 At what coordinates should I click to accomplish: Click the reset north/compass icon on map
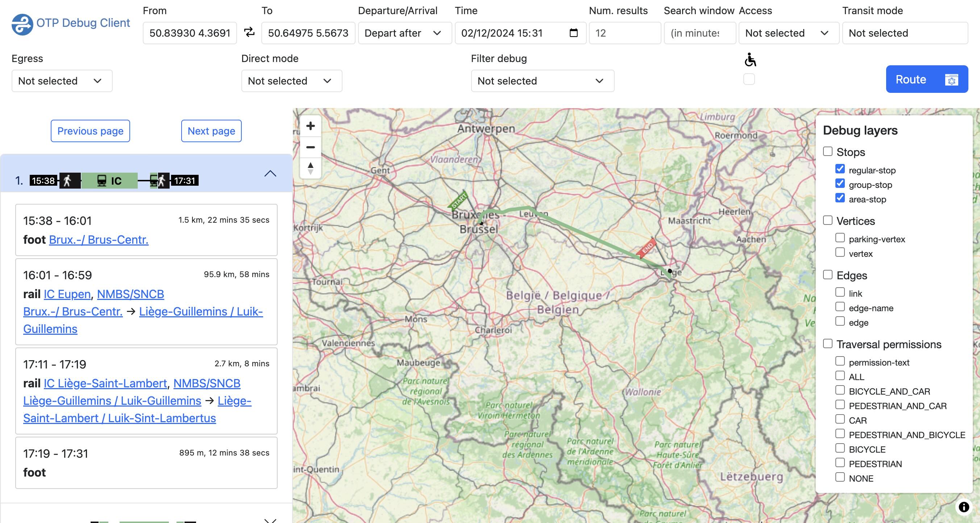(x=311, y=167)
